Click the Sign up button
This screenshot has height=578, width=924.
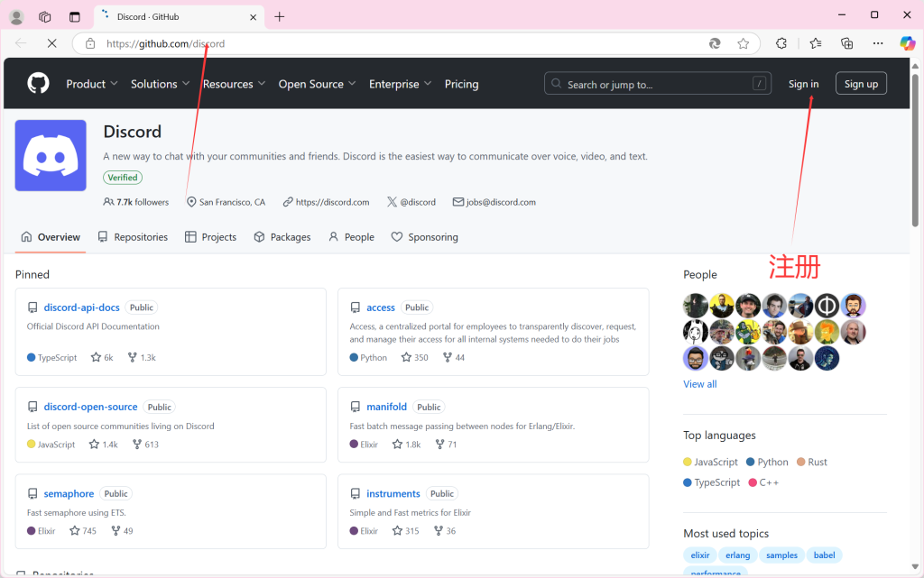tap(861, 84)
